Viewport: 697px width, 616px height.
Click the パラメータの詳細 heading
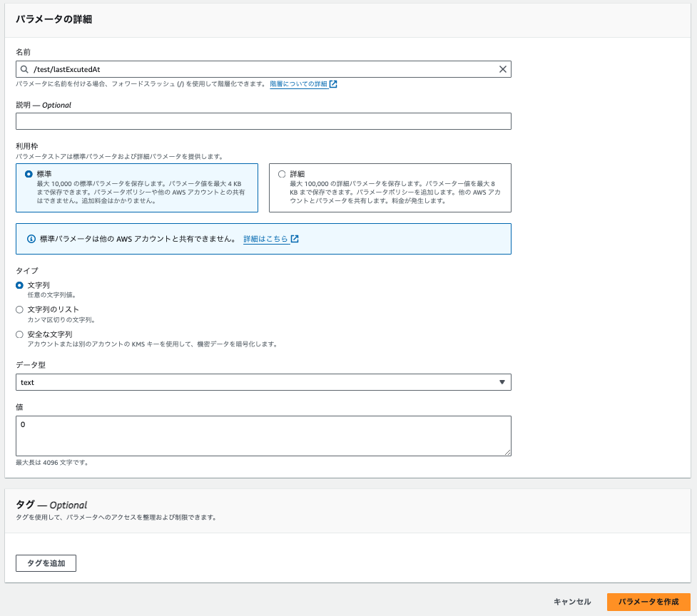coord(54,19)
